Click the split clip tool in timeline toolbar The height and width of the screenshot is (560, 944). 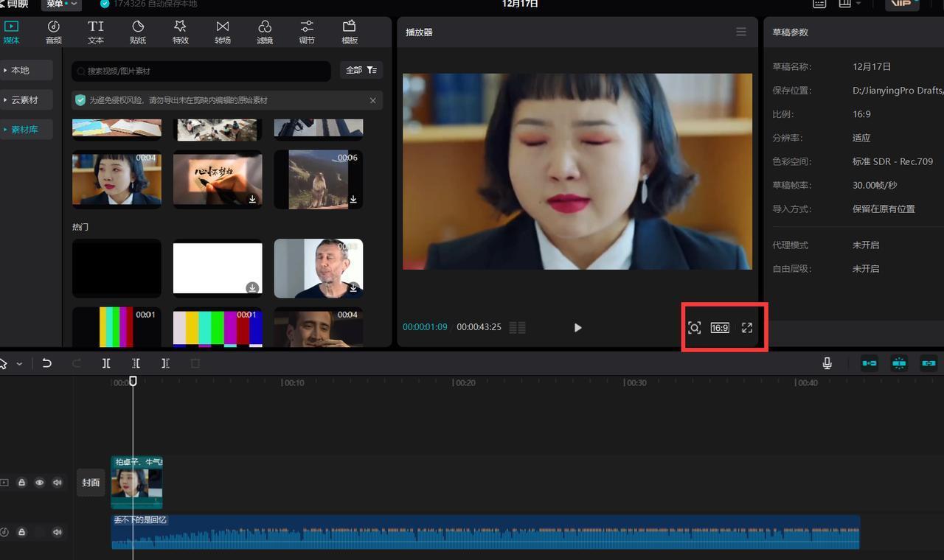pyautogui.click(x=106, y=363)
